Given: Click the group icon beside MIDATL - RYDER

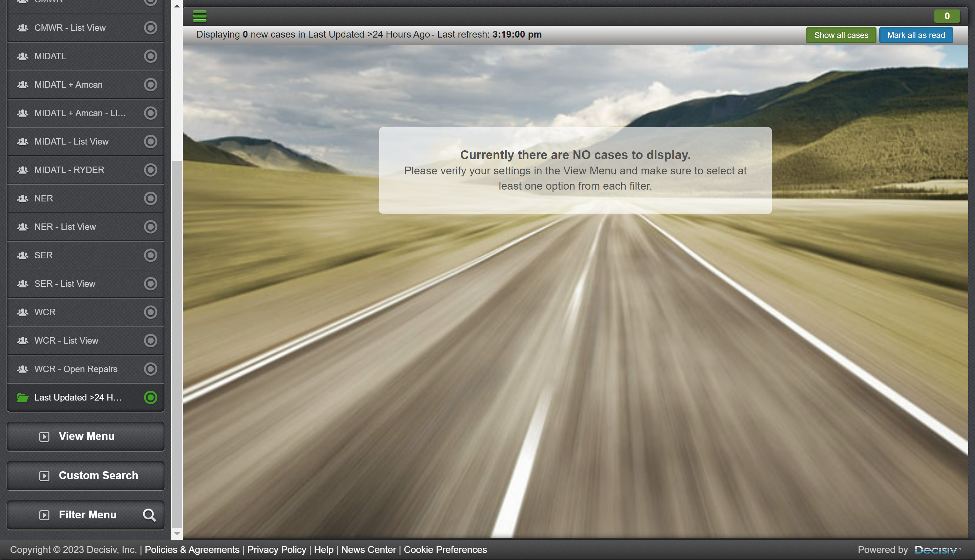Looking at the screenshot, I should 23,170.
